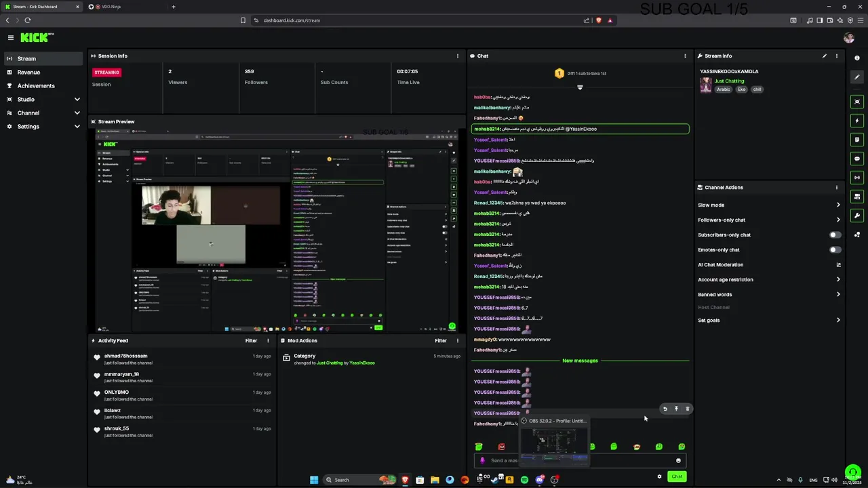The width and height of the screenshot is (868, 488).
Task: Open the Windows Start menu
Action: (314, 480)
